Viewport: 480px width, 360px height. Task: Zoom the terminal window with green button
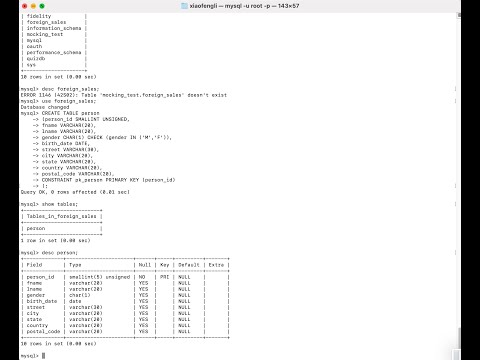42,6
